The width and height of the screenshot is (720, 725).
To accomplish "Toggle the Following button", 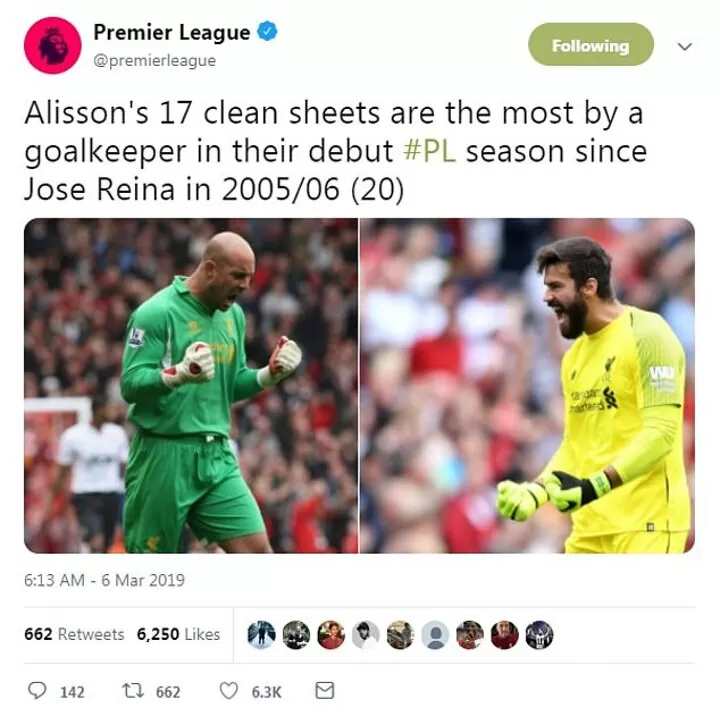I will (x=591, y=44).
